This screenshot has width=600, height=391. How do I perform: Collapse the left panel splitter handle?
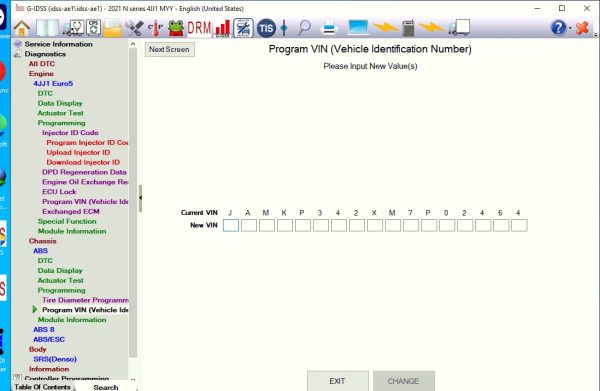(140, 198)
